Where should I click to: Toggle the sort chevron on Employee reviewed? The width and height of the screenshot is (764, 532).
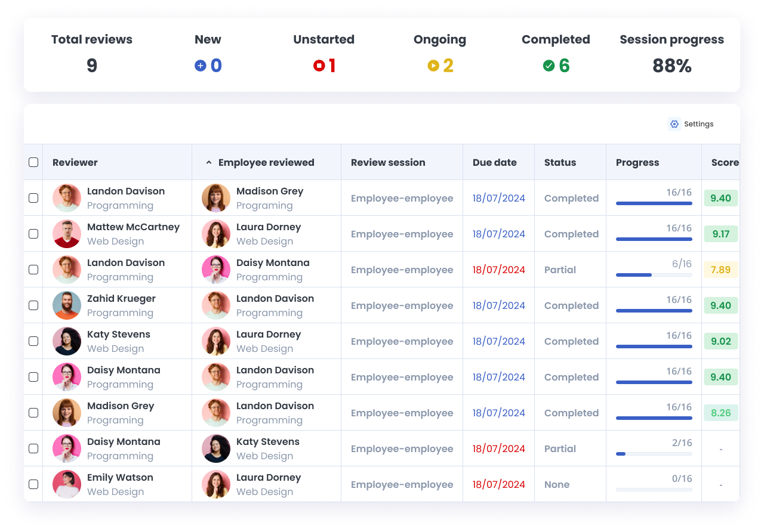point(208,162)
